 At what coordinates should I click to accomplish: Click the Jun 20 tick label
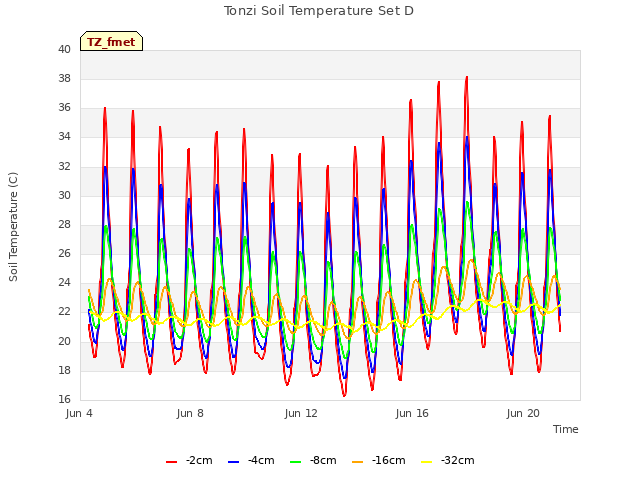(x=523, y=413)
